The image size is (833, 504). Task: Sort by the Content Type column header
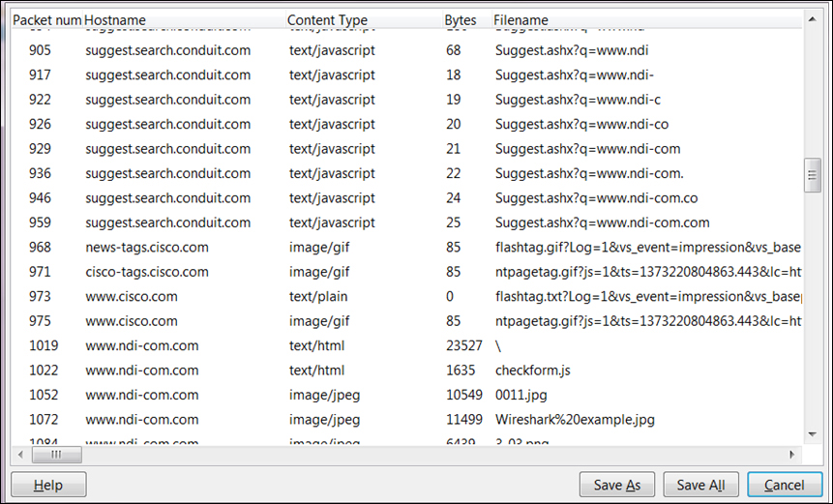tap(364, 20)
